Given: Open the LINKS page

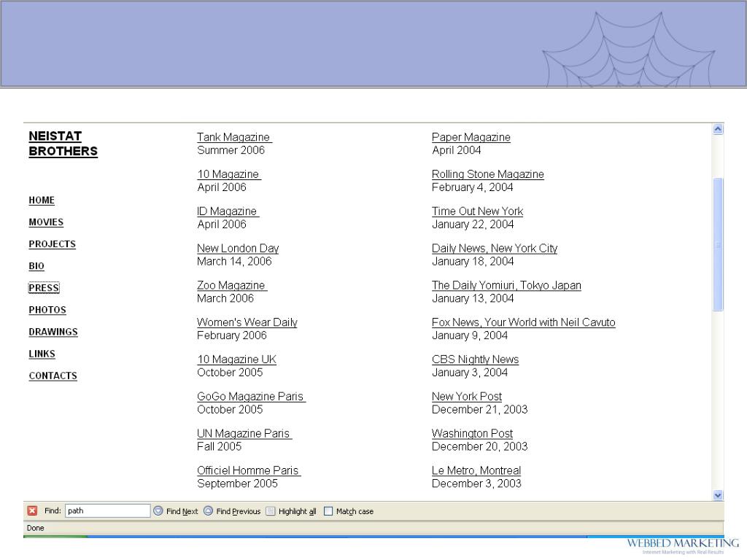Looking at the screenshot, I should pos(42,354).
